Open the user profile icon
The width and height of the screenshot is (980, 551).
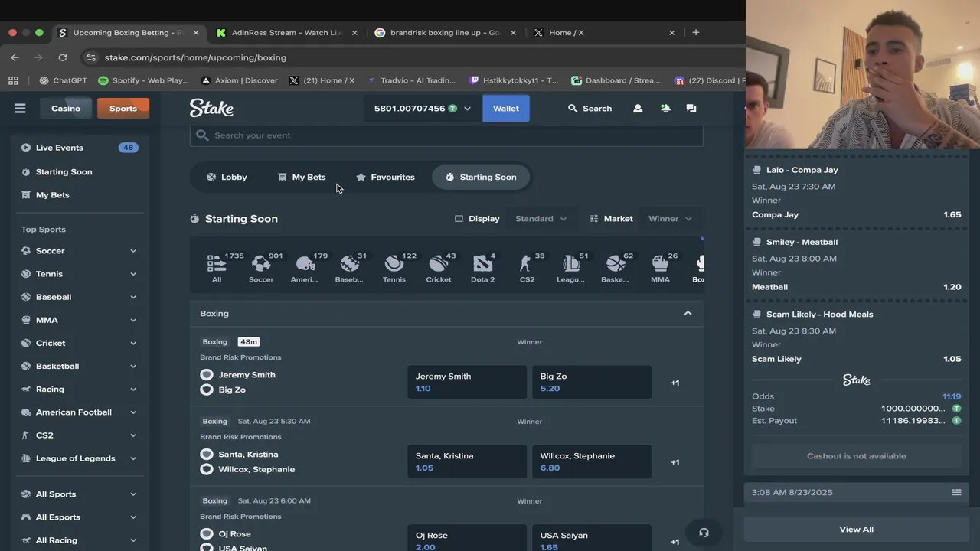click(x=638, y=109)
